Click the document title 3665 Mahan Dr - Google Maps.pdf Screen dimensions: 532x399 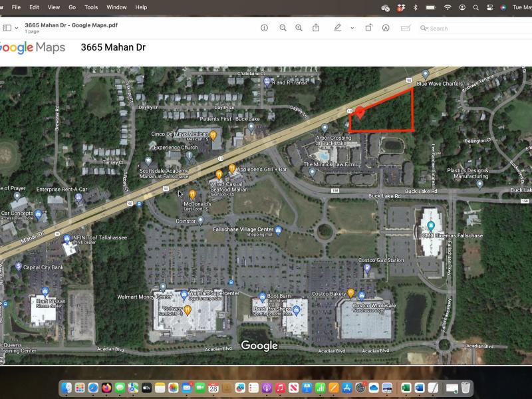(71, 25)
